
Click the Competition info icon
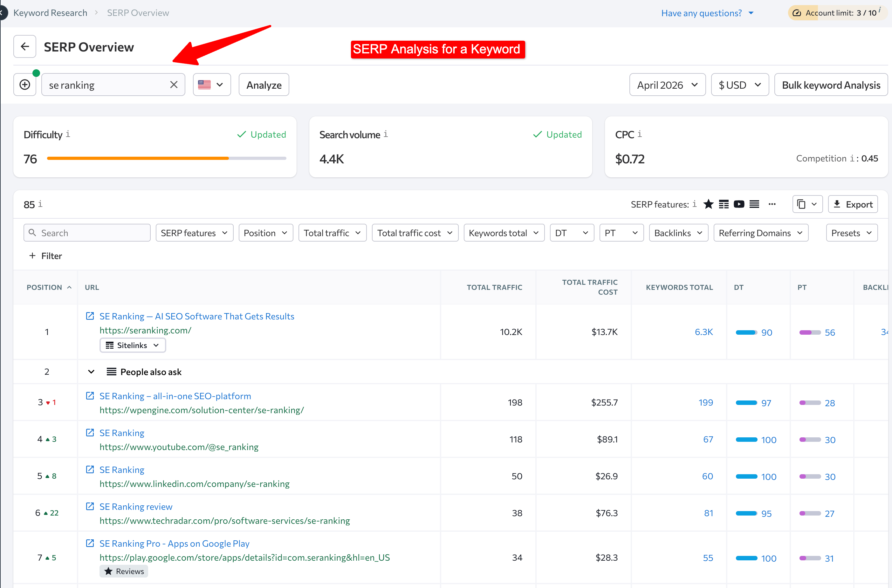[852, 158]
